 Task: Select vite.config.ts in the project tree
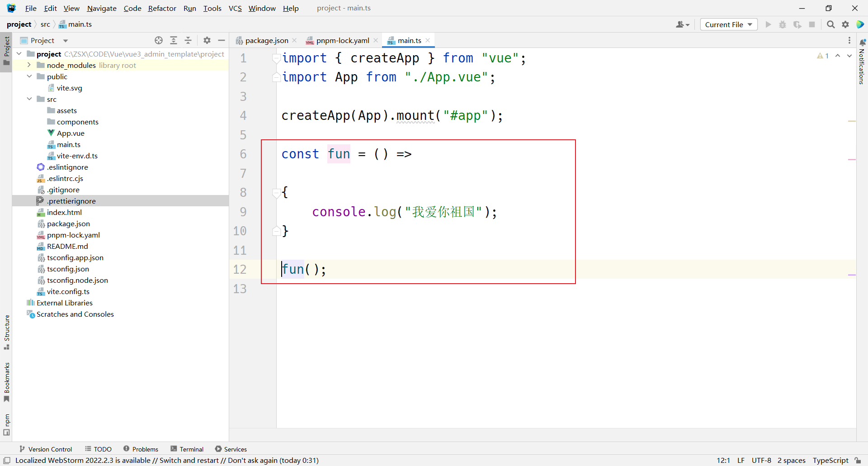(68, 291)
